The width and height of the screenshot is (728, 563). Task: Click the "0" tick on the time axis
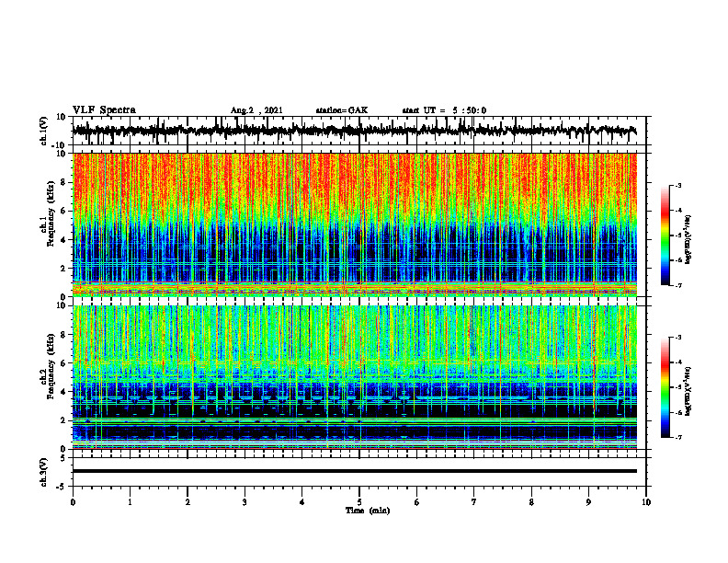click(x=73, y=502)
